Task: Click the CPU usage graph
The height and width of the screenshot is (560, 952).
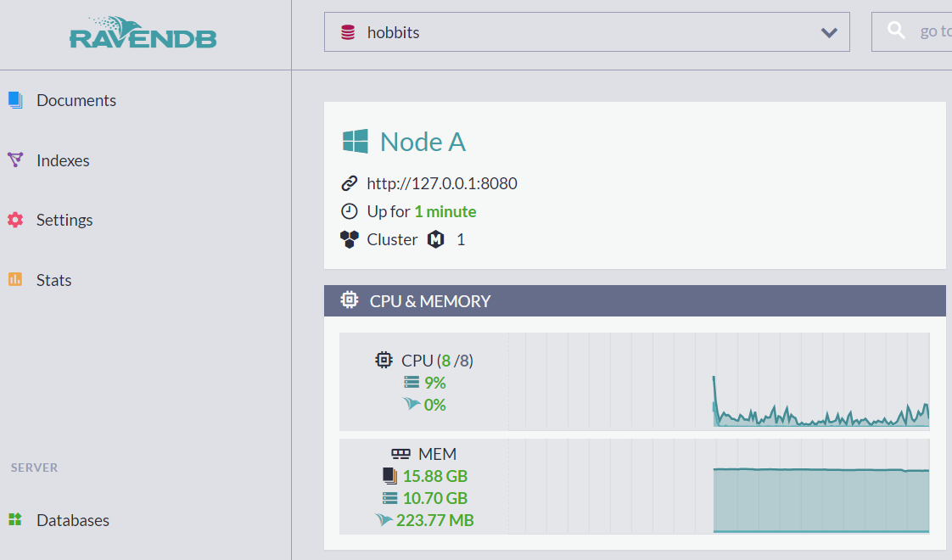Action: click(719, 382)
